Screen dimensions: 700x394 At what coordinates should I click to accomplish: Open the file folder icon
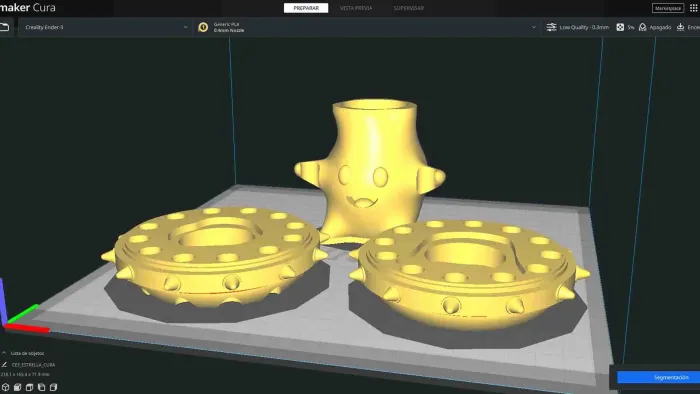tap(4, 27)
